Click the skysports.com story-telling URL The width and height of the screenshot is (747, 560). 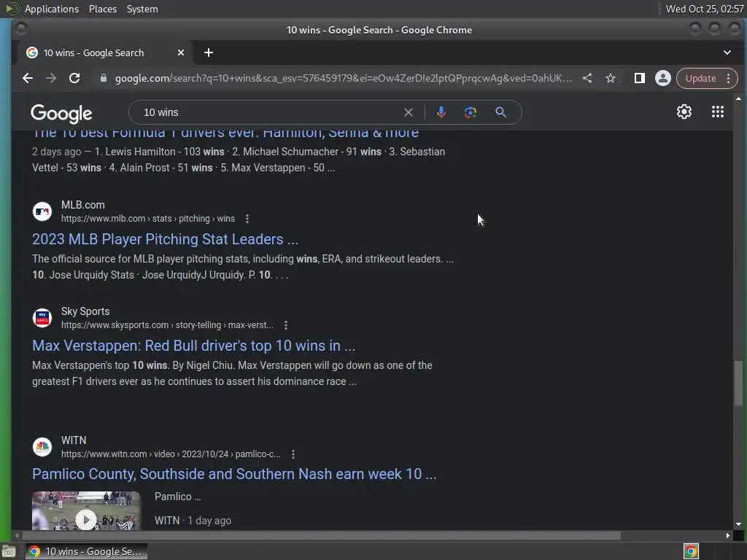tap(167, 325)
